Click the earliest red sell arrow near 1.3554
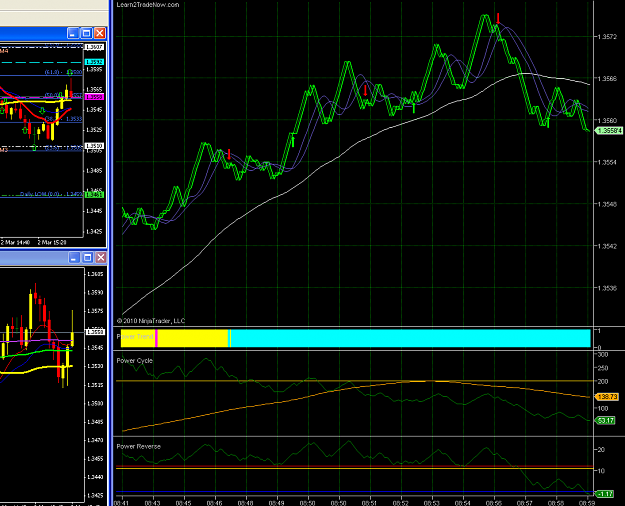625x506 pixels. [x=229, y=154]
